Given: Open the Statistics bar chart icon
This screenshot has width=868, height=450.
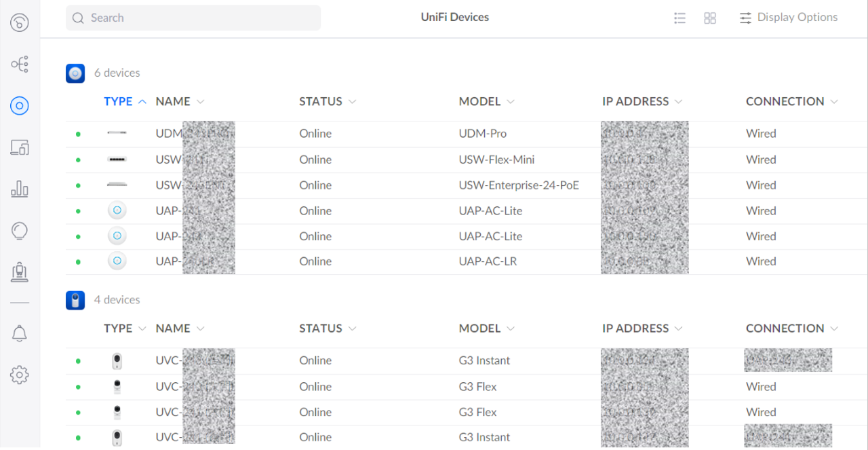Looking at the screenshot, I should [x=20, y=189].
